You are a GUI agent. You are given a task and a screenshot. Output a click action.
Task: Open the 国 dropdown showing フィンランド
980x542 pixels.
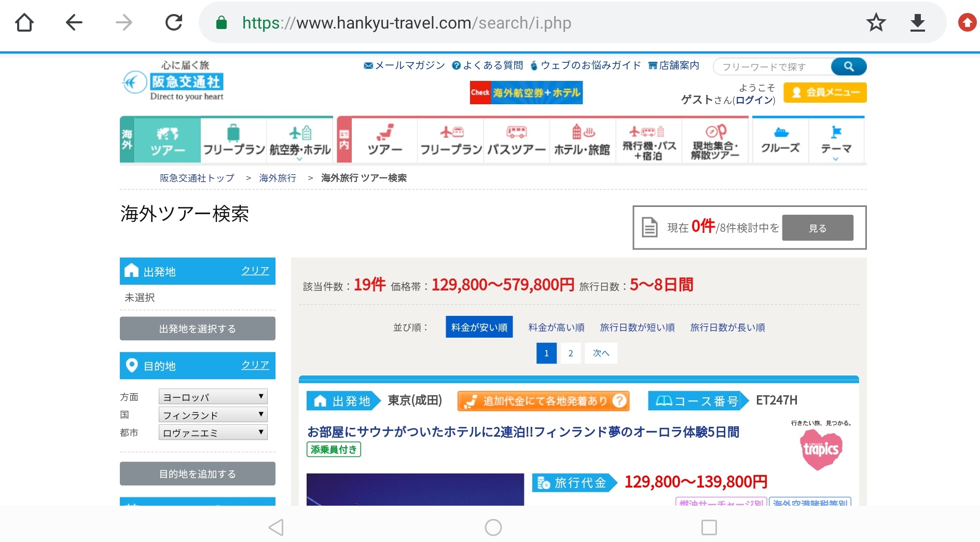pyautogui.click(x=213, y=415)
